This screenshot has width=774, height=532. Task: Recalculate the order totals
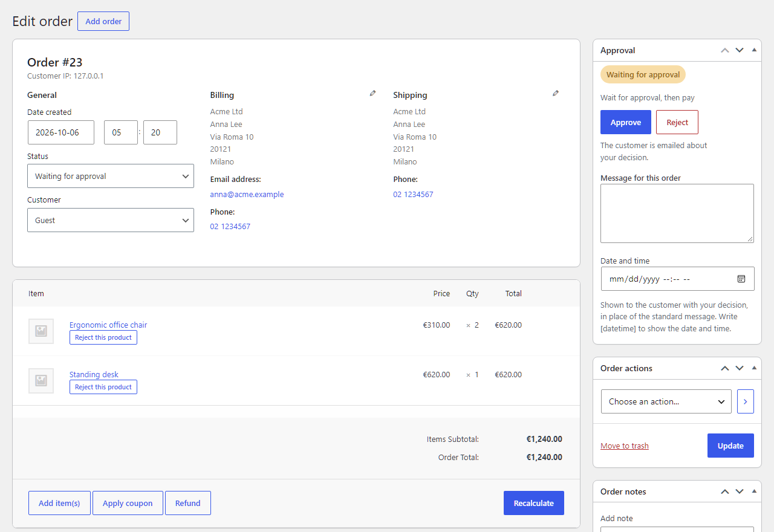point(534,503)
